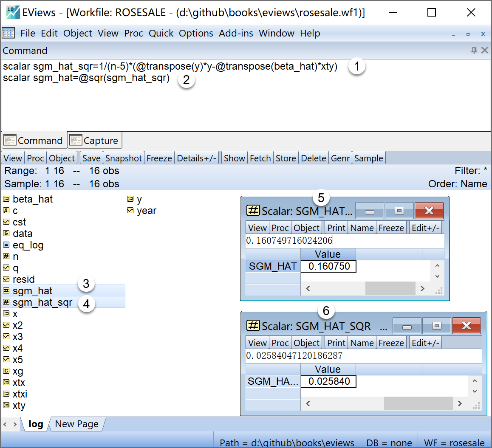Pin the Command window with pushpin icon
492x448 pixels.
tap(474, 51)
